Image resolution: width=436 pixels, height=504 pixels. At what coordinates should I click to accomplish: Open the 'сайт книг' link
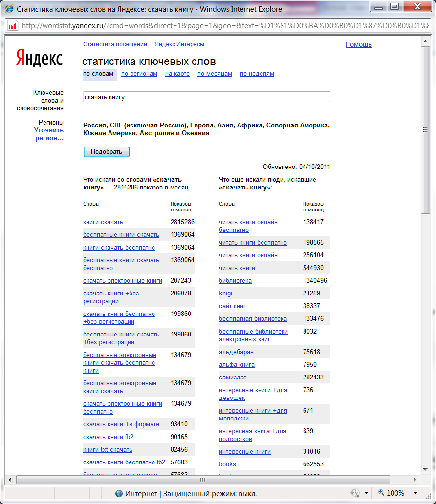[x=232, y=306]
